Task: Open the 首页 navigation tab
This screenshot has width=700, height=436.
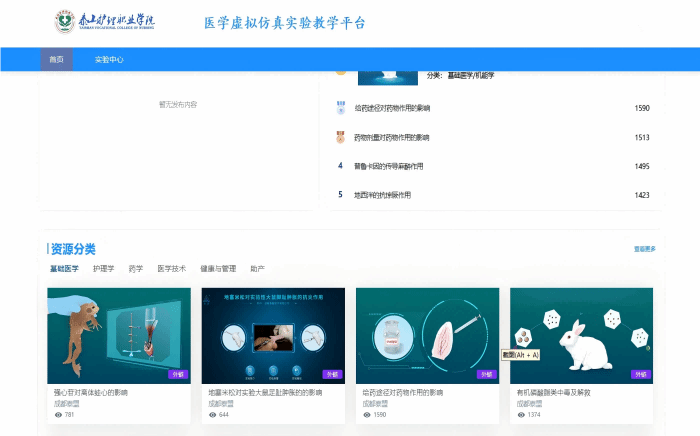Action: [x=57, y=60]
